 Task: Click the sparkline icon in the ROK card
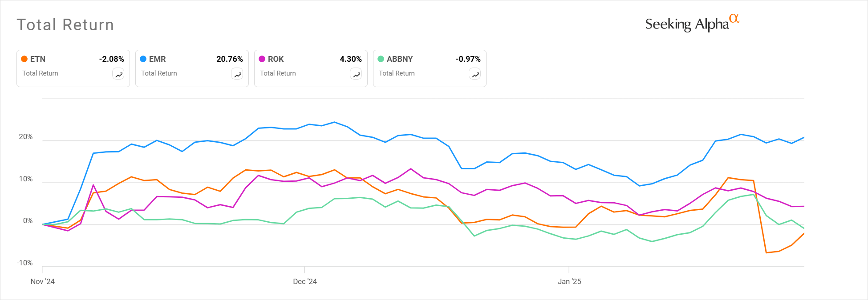pyautogui.click(x=356, y=74)
